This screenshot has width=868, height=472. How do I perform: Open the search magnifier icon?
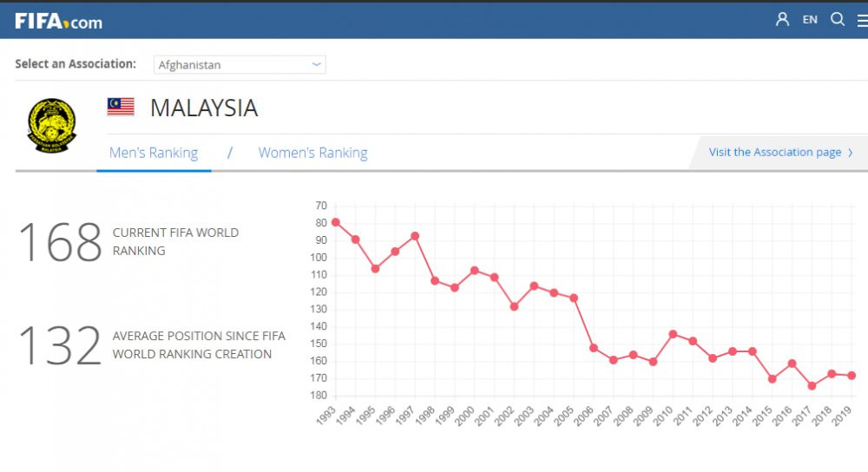pyautogui.click(x=838, y=19)
